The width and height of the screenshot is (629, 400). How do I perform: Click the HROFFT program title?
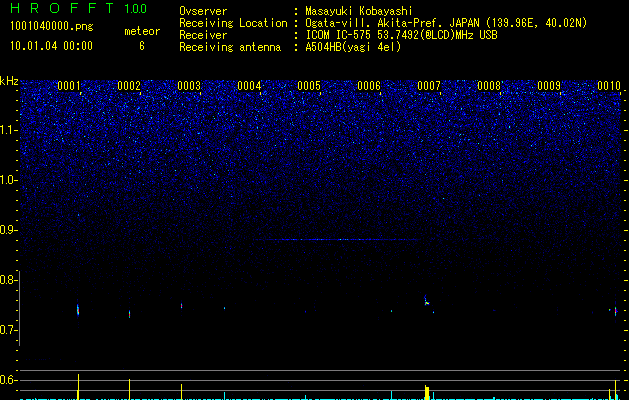click(62, 8)
